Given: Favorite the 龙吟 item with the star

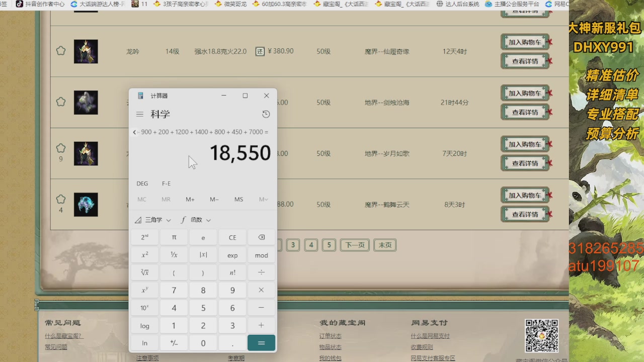Looking at the screenshot, I should pos(61,51).
